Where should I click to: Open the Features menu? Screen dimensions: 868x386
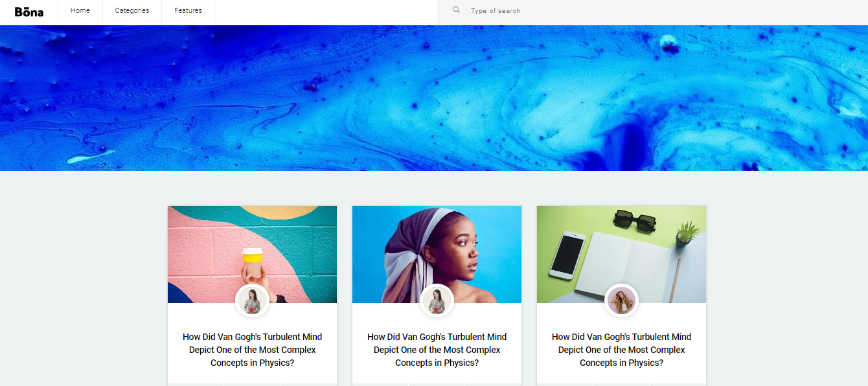pyautogui.click(x=188, y=11)
